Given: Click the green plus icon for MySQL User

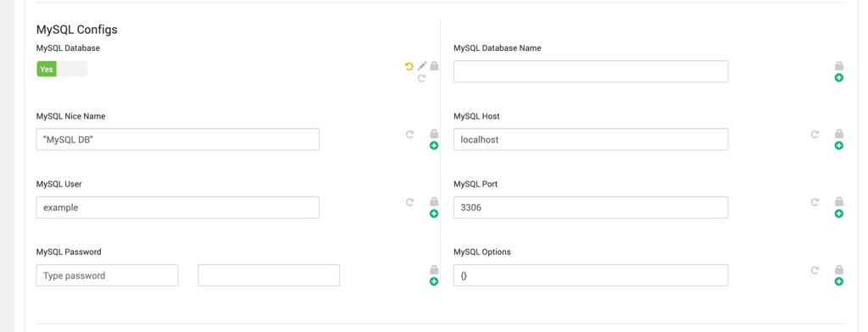Looking at the screenshot, I should click(x=434, y=213).
